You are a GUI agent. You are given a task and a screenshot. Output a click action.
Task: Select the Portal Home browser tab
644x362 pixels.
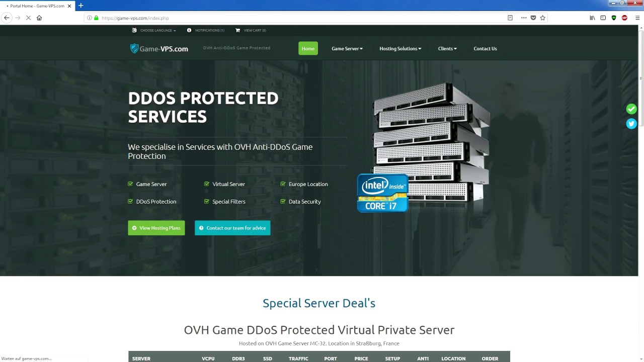pos(38,6)
